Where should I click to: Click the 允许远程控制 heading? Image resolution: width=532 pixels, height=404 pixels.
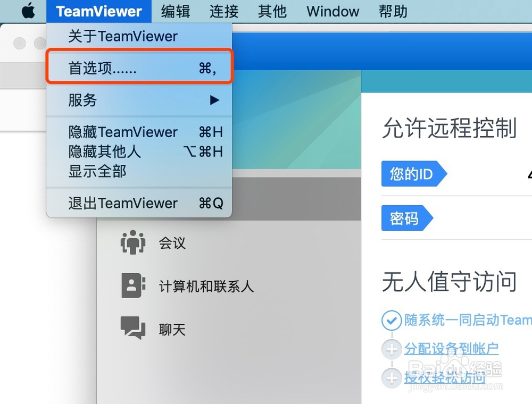click(450, 128)
